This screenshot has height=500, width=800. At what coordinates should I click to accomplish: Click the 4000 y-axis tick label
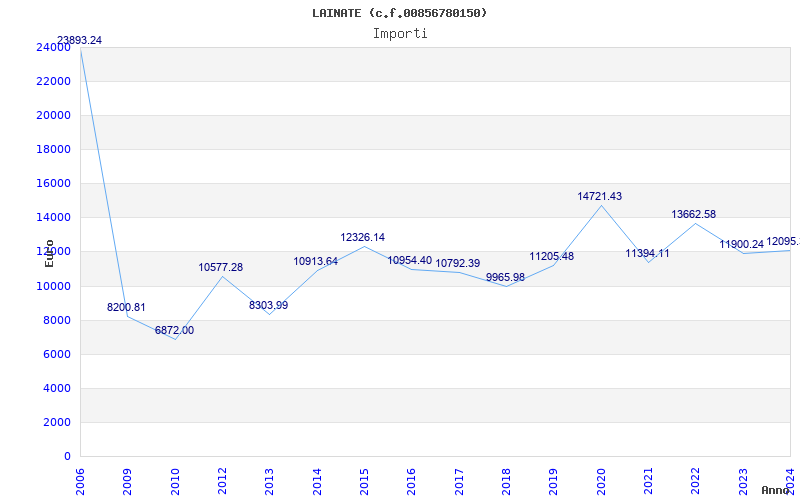click(x=57, y=388)
